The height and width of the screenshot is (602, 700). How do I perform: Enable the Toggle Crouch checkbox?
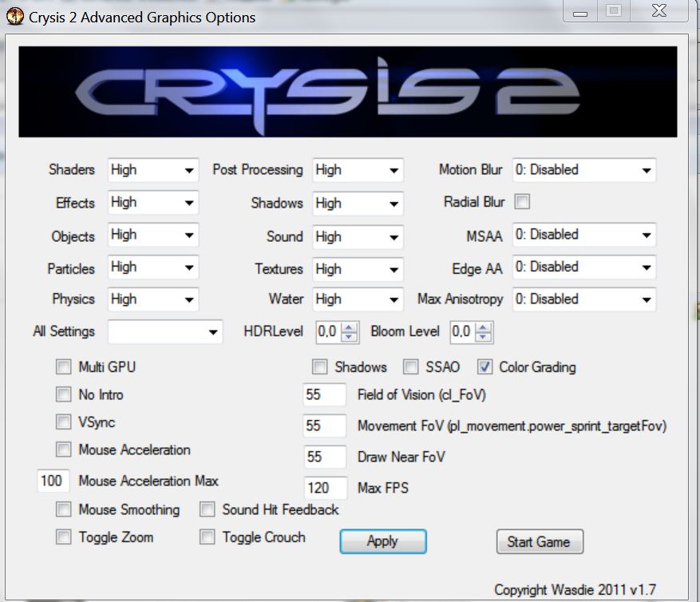tap(208, 537)
